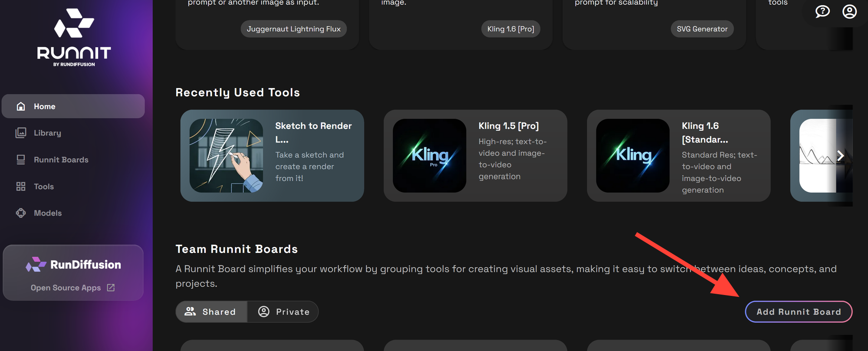Click the person icon on the Private tab
Screen dimensions: 868x351
(264, 312)
